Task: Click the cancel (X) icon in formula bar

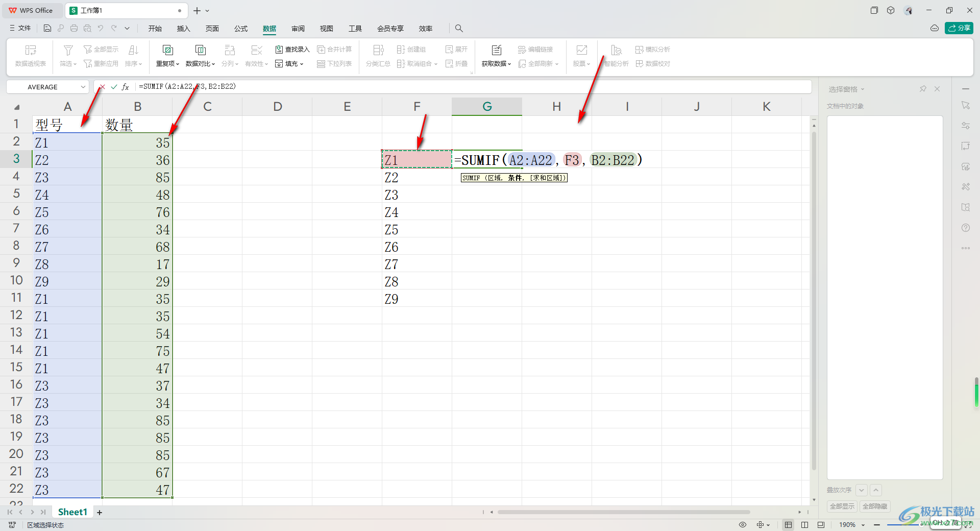Action: tap(102, 87)
